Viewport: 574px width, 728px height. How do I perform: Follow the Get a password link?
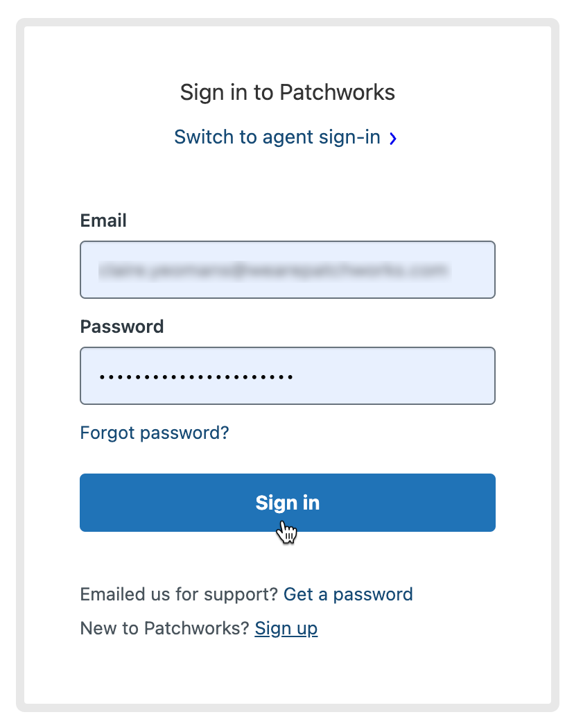click(348, 594)
